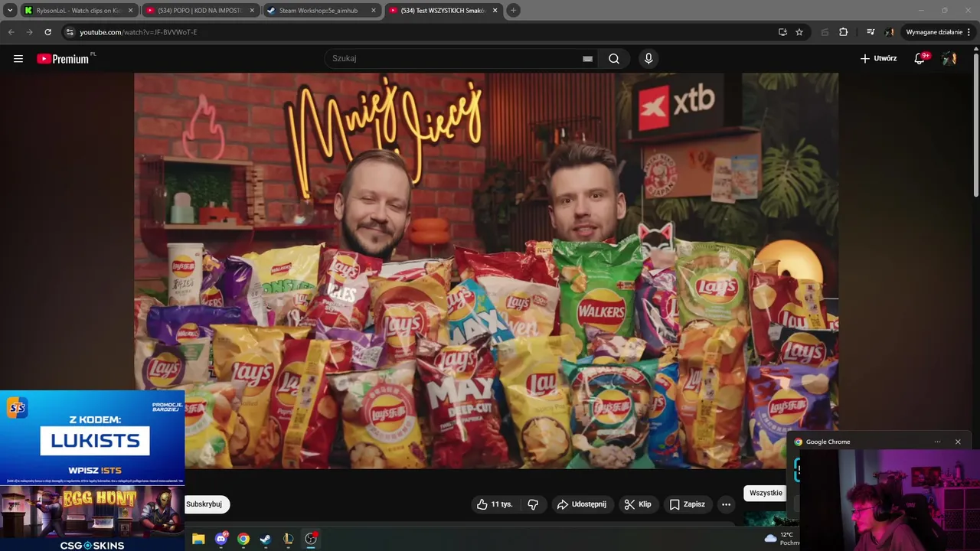Go back in Chrome navigation
Screen dimensions: 980x551
(11, 32)
